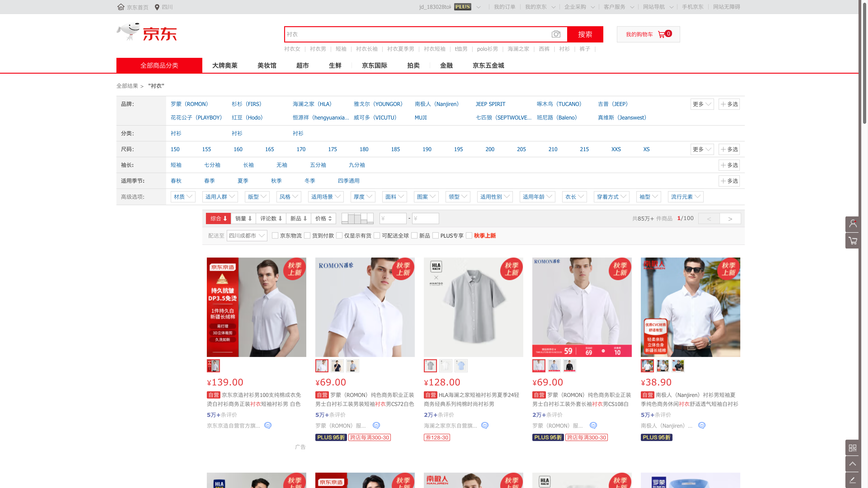Viewport: 868px width, 488px height.
Task: Open the 领型 dropdown
Action: (x=458, y=197)
